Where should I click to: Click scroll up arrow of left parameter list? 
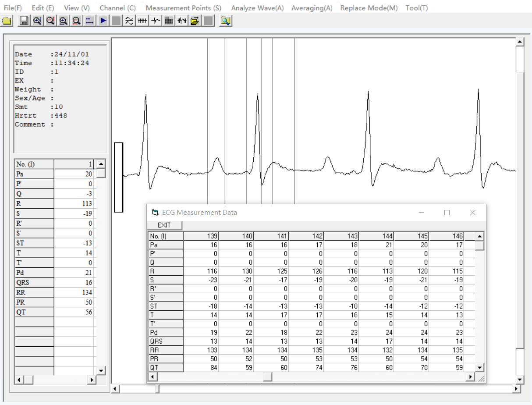coord(101,164)
